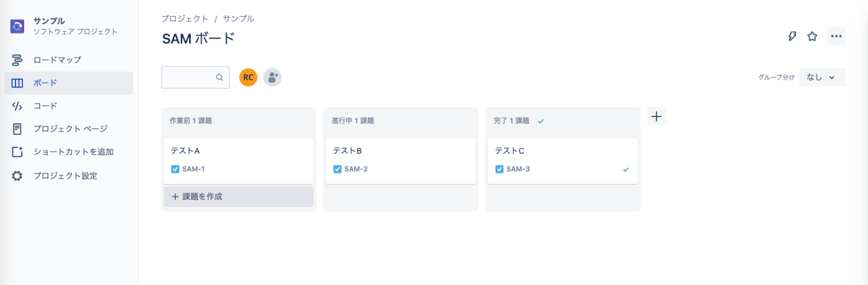Image resolution: width=868 pixels, height=285 pixels.
Task: Open the テストA issue card
Action: pyautogui.click(x=238, y=151)
